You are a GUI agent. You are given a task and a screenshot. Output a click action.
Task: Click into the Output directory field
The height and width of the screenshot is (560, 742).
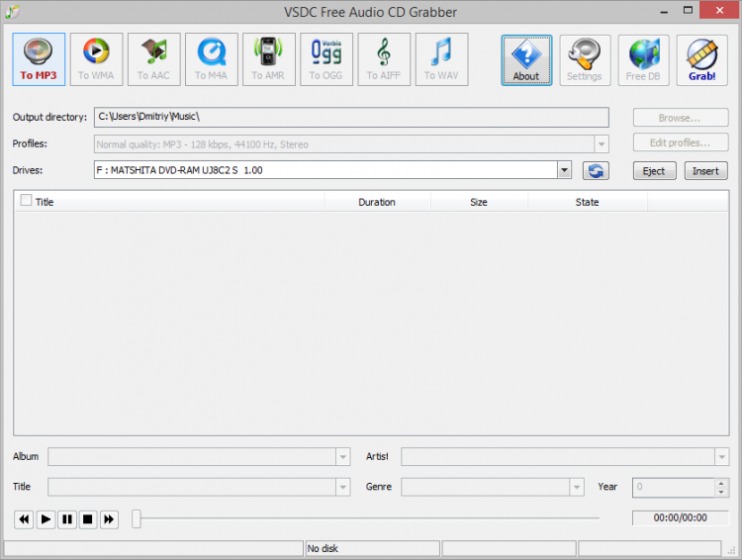(351, 117)
